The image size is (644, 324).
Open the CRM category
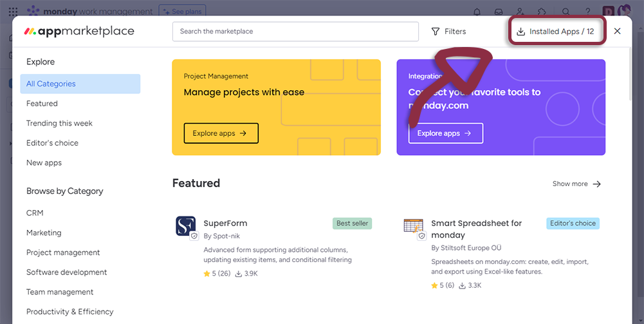pyautogui.click(x=35, y=213)
